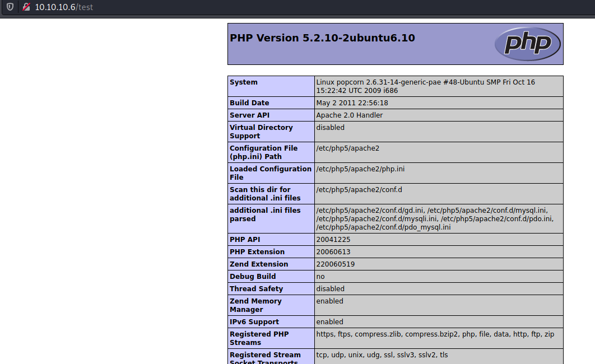Click the 220060519 value

coord(336,264)
